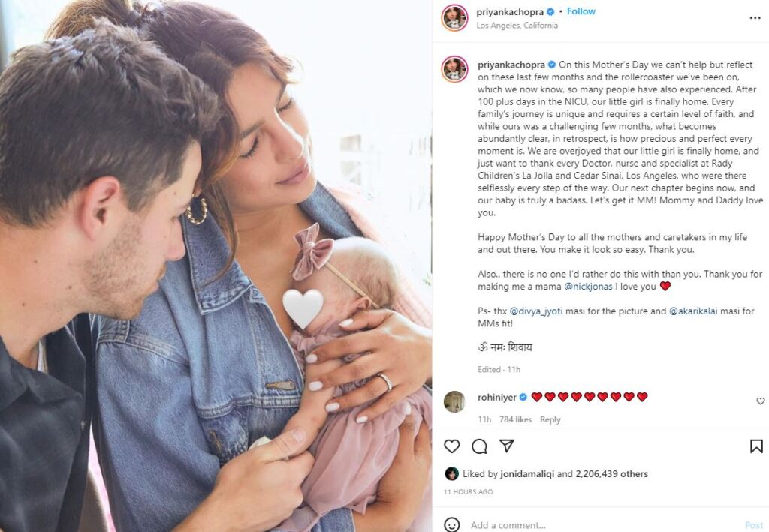769x532 pixels.
Task: Like rohiniyer's comment with the small heart
Action: pos(760,401)
